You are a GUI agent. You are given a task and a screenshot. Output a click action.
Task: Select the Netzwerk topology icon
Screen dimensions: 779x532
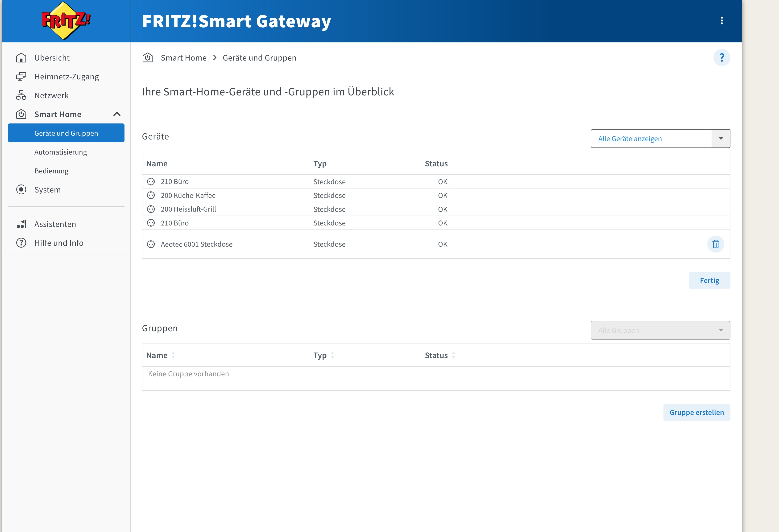click(x=21, y=95)
